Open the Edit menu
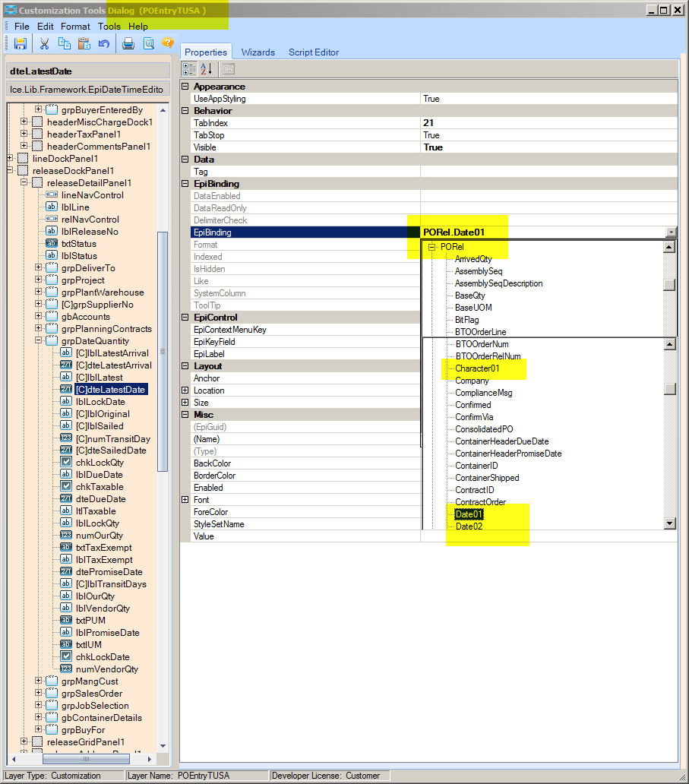Viewport: 689px width, 784px height. click(x=45, y=27)
